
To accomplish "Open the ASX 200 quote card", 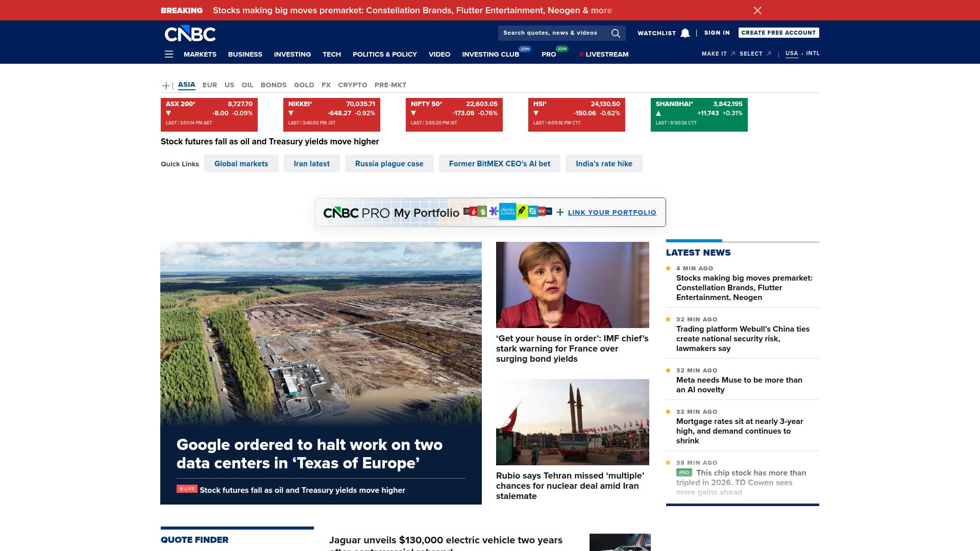I will pos(209,115).
